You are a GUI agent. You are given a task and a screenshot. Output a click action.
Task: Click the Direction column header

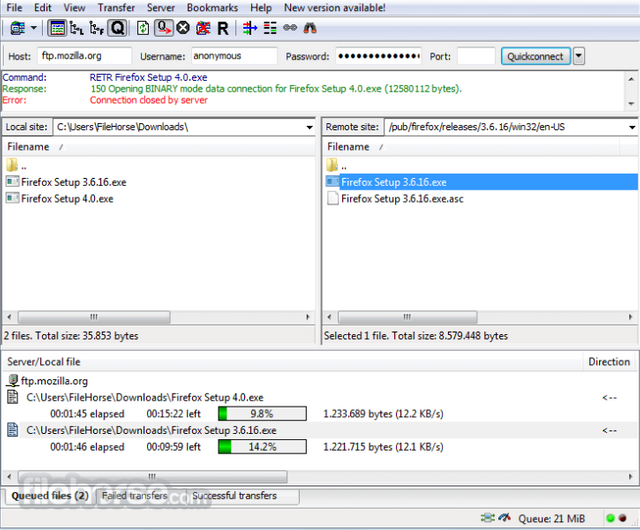609,362
